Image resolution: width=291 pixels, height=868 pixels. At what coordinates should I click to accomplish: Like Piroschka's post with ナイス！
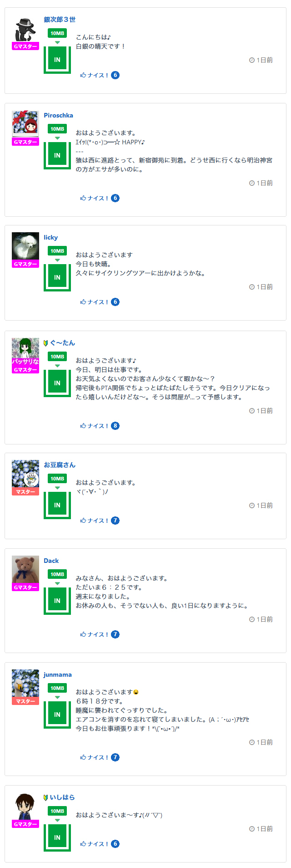[95, 198]
